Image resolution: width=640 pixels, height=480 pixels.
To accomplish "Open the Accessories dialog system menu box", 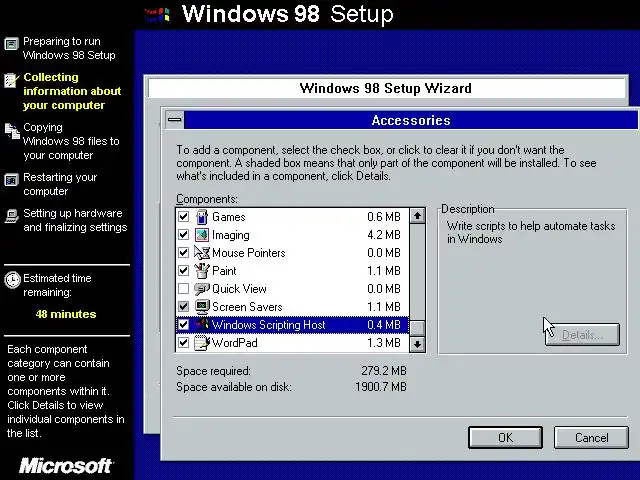I will click(174, 120).
